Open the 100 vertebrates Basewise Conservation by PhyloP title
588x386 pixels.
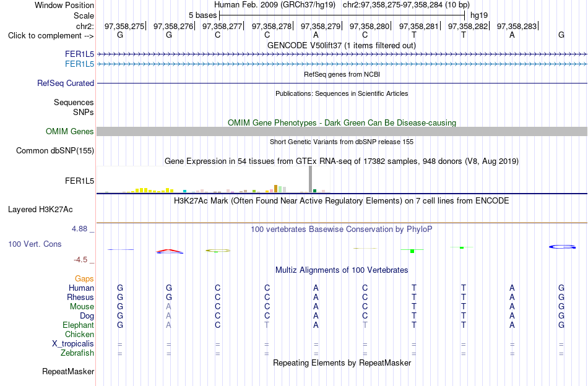point(342,229)
